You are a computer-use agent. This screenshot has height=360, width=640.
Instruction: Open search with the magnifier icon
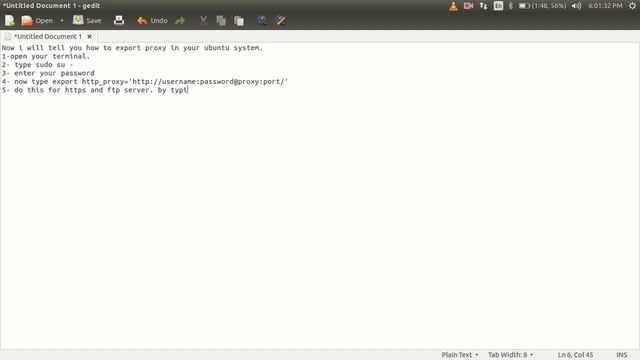(262, 20)
